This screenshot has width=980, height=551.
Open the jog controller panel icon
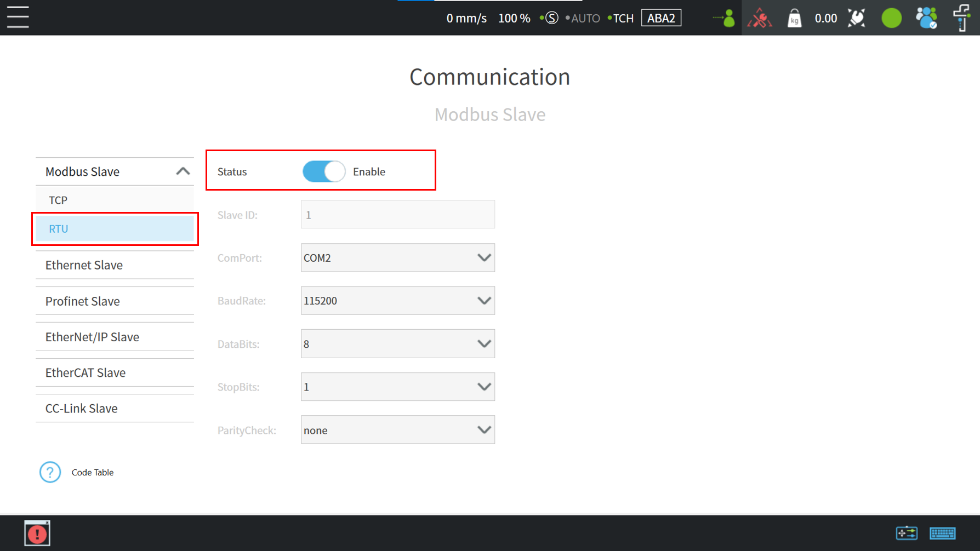[x=907, y=533]
